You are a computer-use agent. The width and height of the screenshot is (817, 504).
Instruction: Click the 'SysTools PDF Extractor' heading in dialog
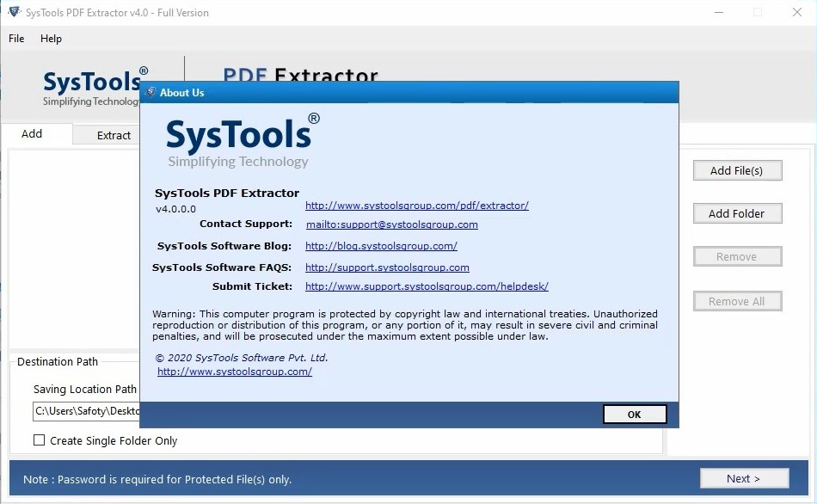tap(227, 193)
